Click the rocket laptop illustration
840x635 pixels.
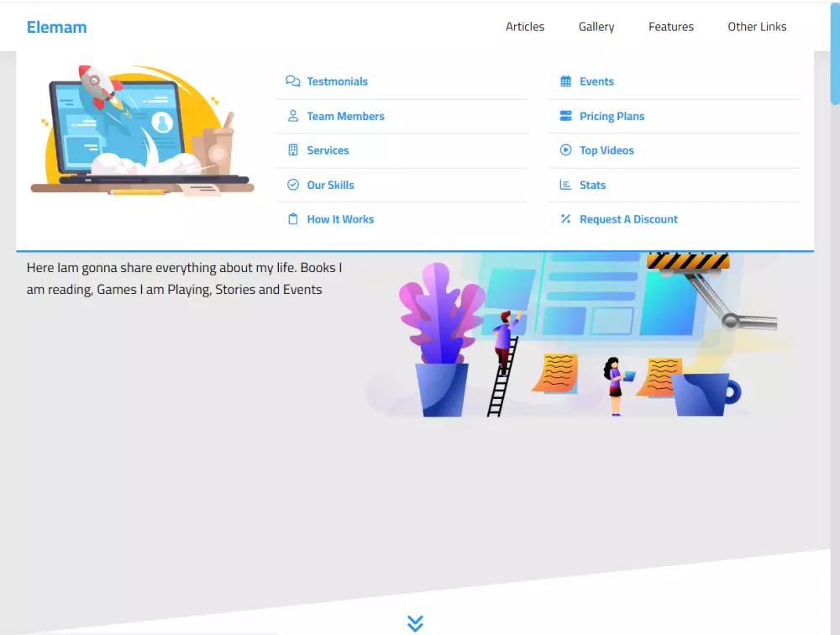pyautogui.click(x=141, y=130)
